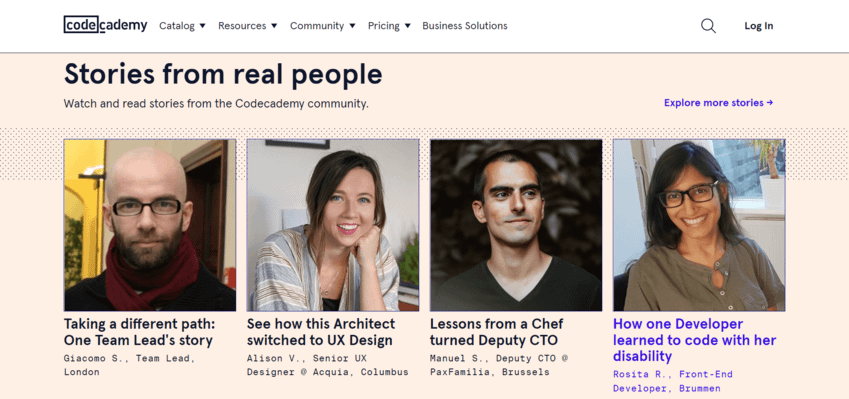
Task: Click Alison V., Senior UX Designer caption
Action: [328, 365]
